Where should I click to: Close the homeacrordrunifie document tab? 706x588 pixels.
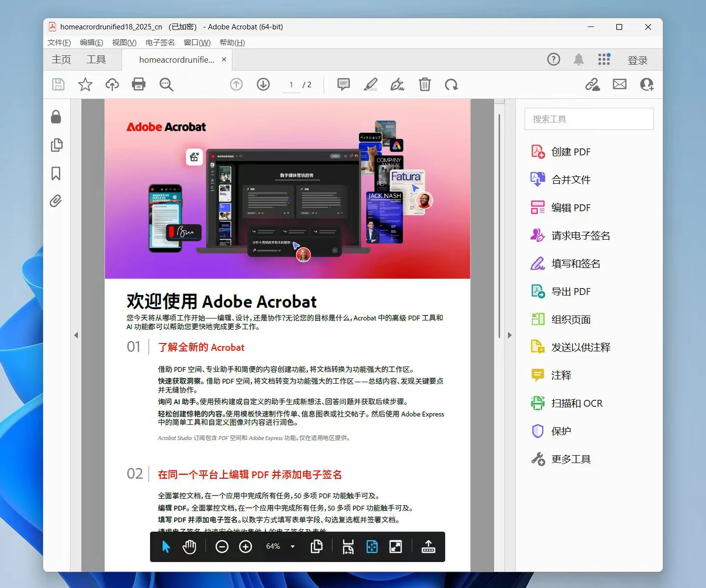click(x=224, y=59)
